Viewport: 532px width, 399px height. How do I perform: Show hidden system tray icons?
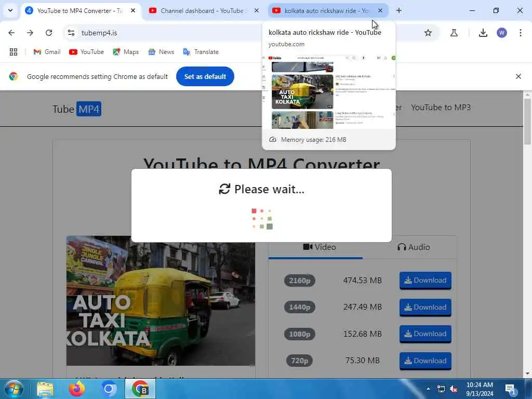click(x=428, y=389)
